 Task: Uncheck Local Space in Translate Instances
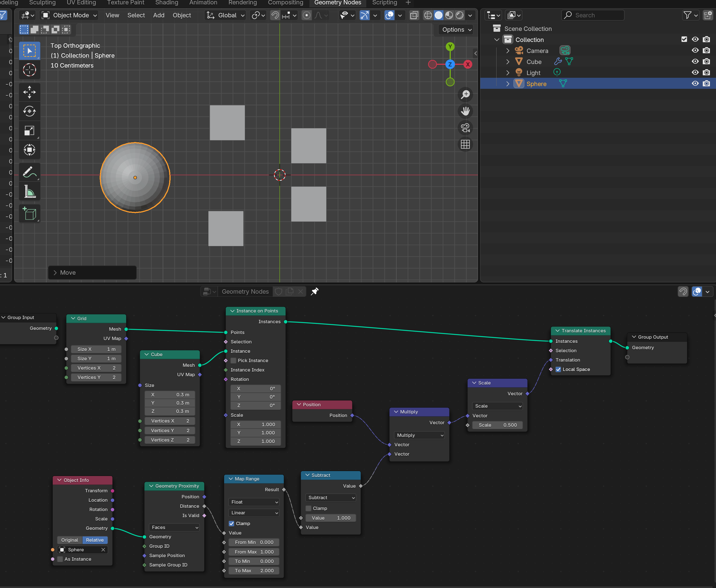pyautogui.click(x=558, y=370)
